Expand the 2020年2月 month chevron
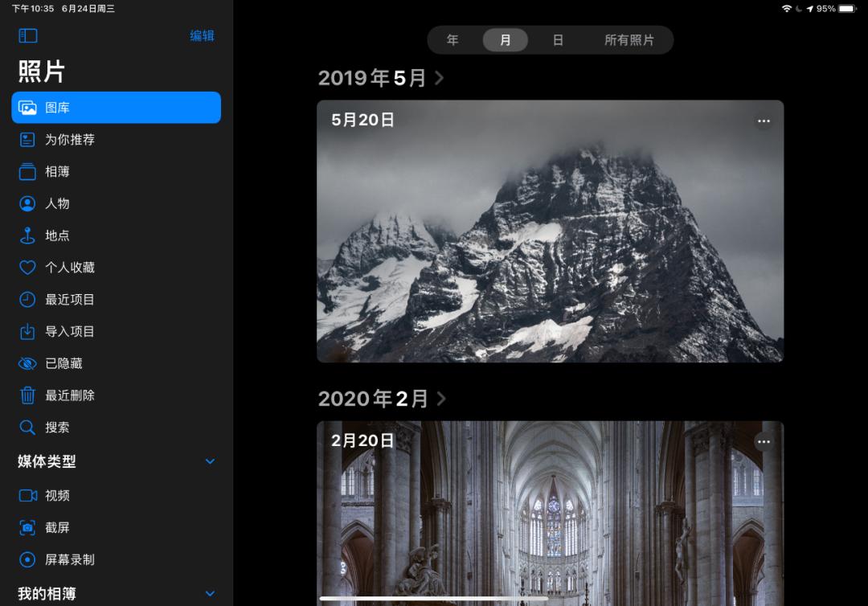Image resolution: width=868 pixels, height=606 pixels. pos(441,399)
